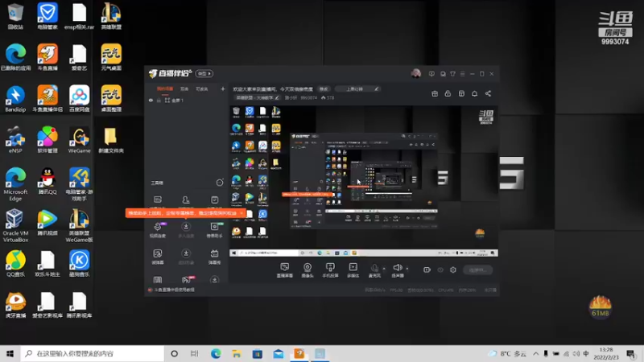Expand microphone options arrow

coord(384,269)
